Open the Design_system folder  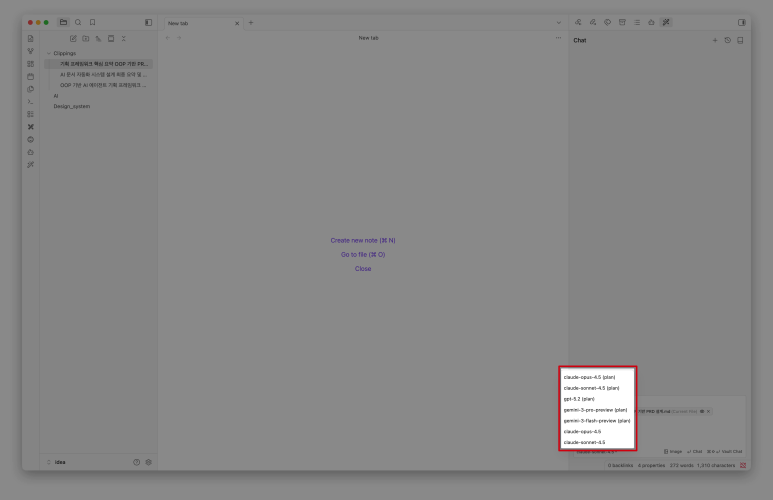point(71,106)
